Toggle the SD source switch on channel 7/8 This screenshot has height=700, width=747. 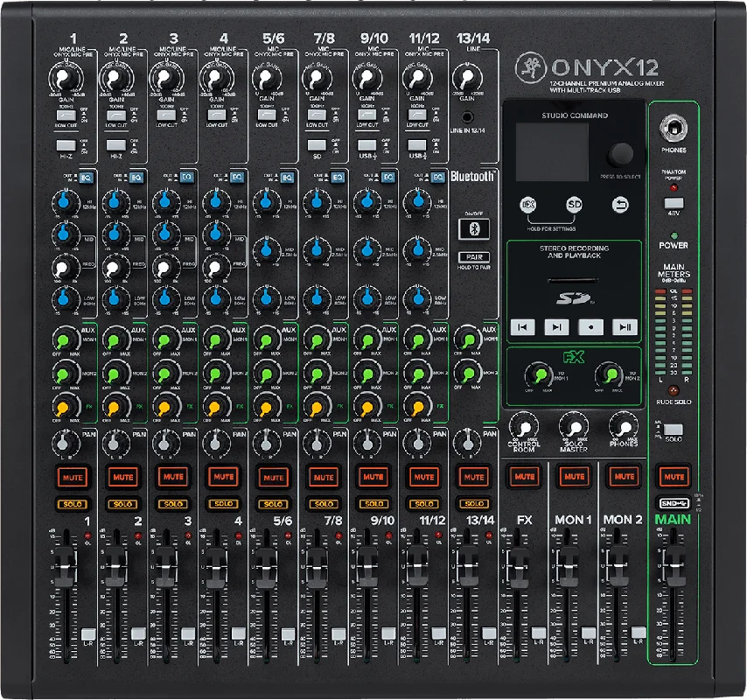317,145
